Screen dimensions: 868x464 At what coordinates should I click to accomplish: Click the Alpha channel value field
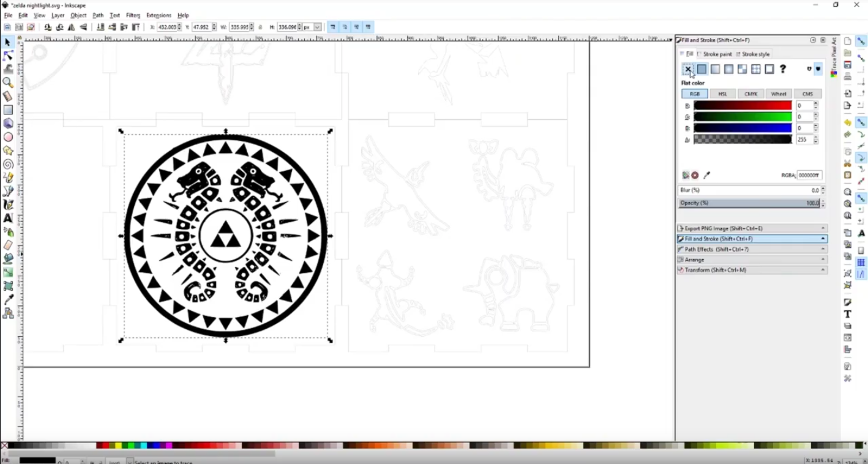tap(804, 140)
